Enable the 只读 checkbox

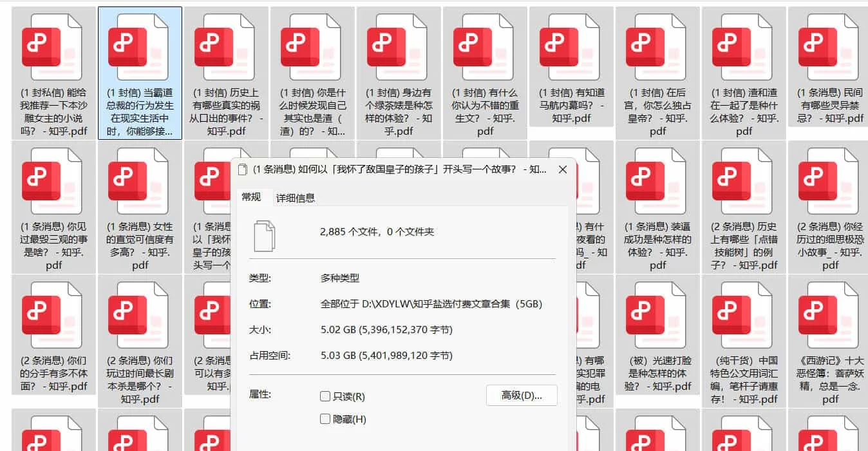click(325, 396)
